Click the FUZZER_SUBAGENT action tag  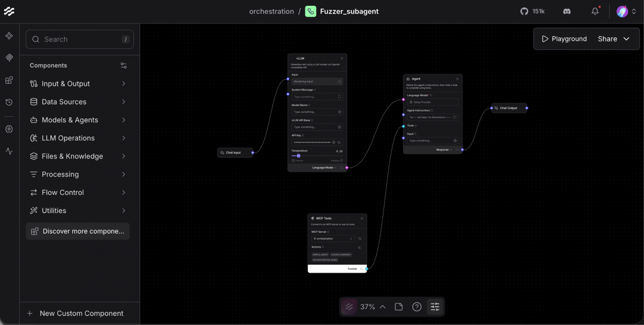341,255
